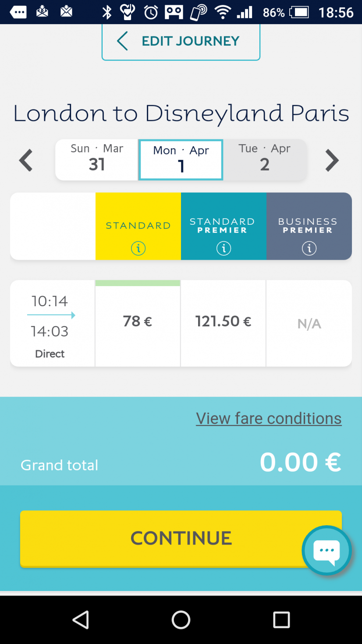Select the Tue Apr 2 date tab
The height and width of the screenshot is (644, 362).
tap(265, 160)
